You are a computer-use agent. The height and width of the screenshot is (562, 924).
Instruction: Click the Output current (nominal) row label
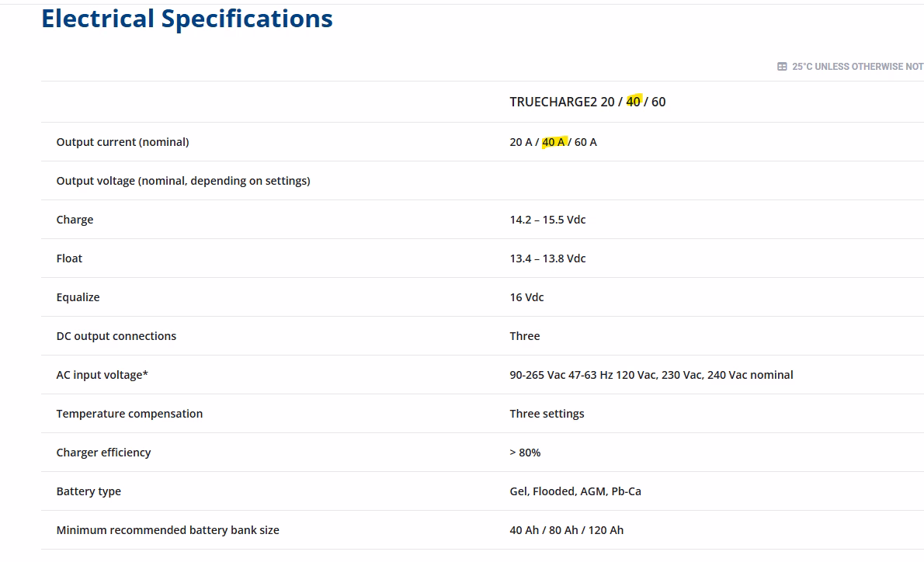click(123, 142)
